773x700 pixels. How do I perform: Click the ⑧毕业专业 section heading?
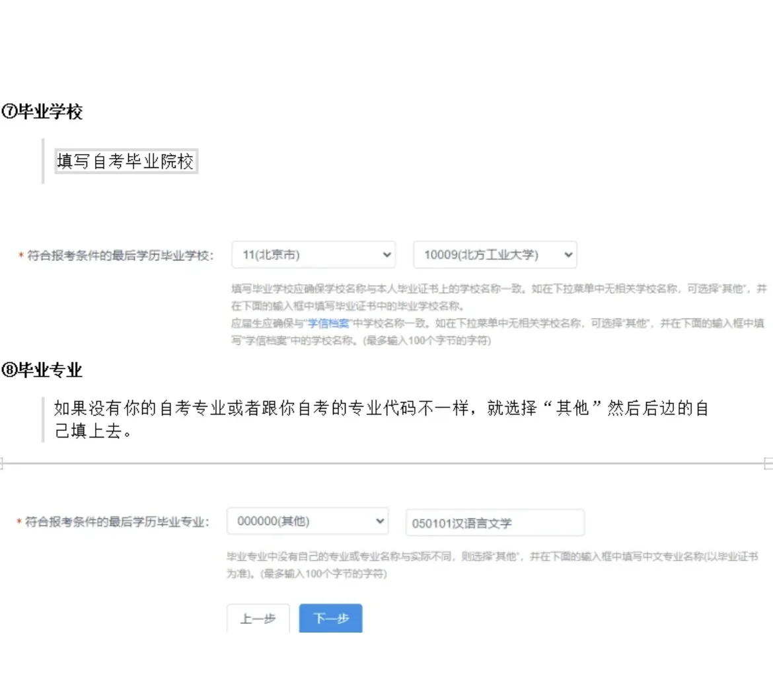(41, 371)
